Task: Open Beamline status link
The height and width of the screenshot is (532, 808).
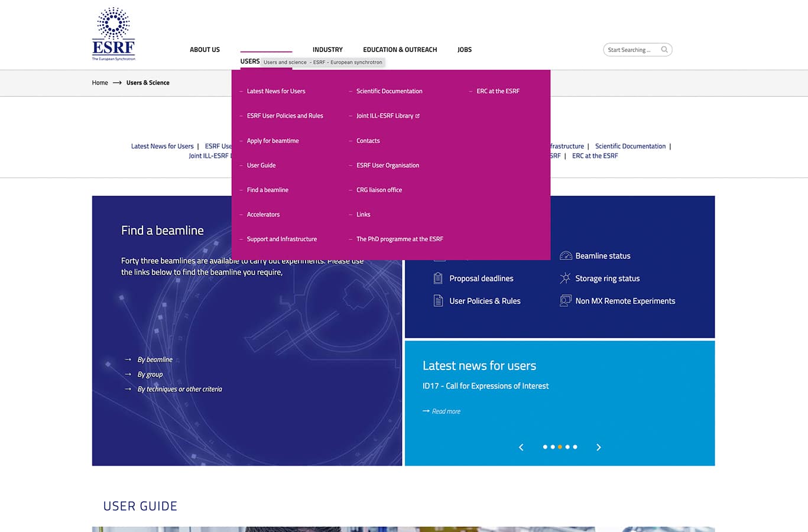Action: click(603, 256)
